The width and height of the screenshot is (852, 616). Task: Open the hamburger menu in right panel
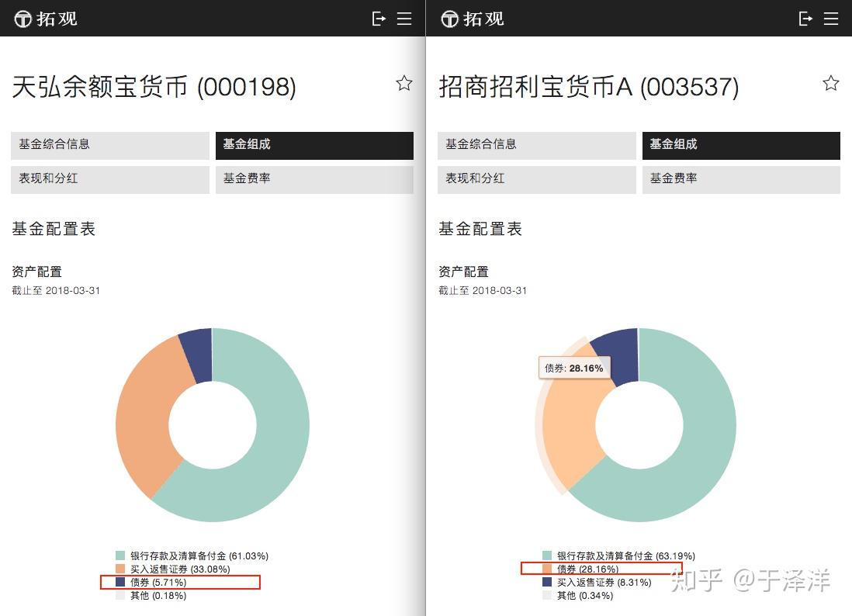point(832,18)
